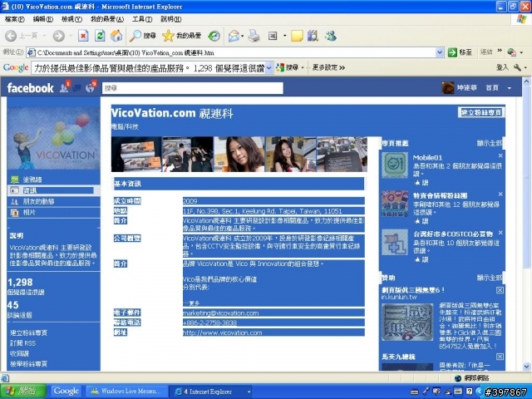
Task: Open marketing@vicovation.com email link
Action: coord(221,313)
